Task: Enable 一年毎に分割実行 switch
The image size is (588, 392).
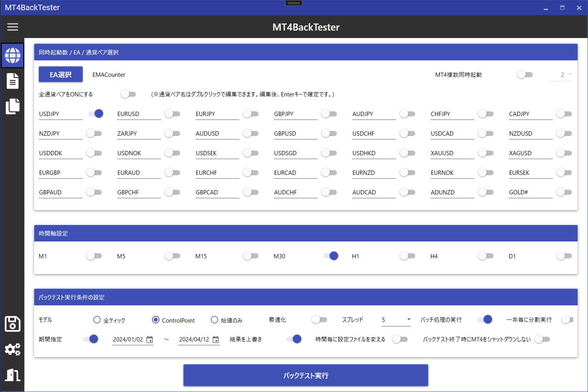Action: coord(567,319)
